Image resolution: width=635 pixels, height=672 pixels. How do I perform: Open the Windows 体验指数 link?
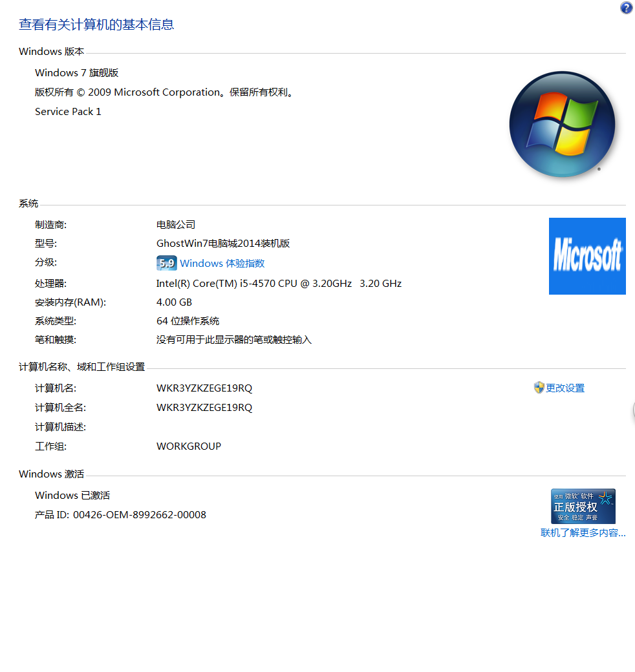[x=222, y=264]
